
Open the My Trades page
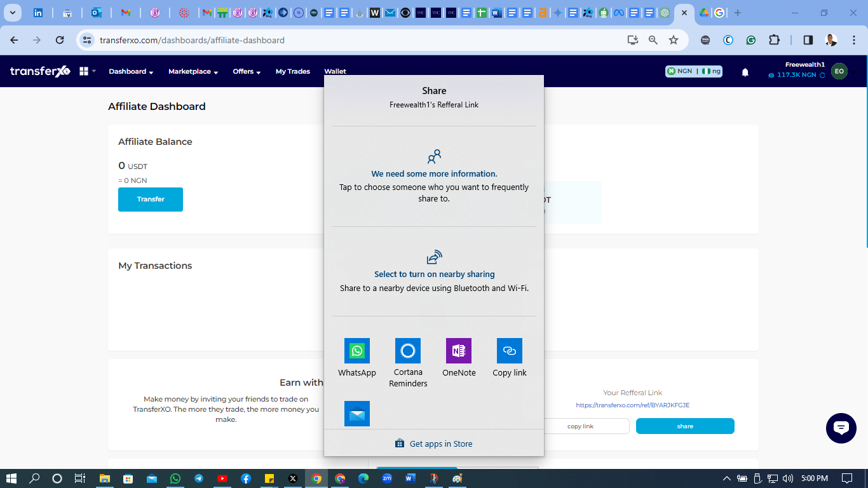coord(293,72)
